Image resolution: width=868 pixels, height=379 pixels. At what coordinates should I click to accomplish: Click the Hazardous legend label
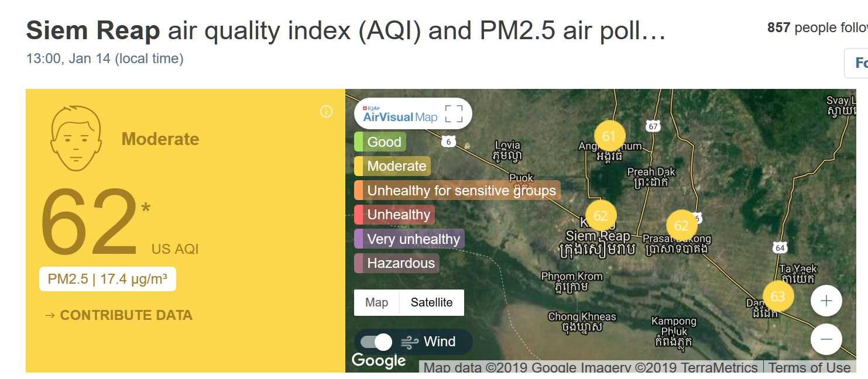tap(396, 263)
